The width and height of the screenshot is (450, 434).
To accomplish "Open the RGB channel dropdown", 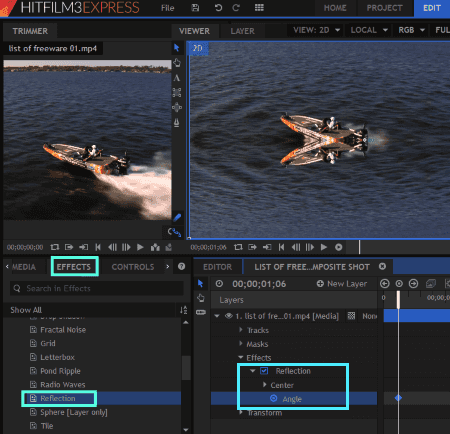I will pos(411,30).
